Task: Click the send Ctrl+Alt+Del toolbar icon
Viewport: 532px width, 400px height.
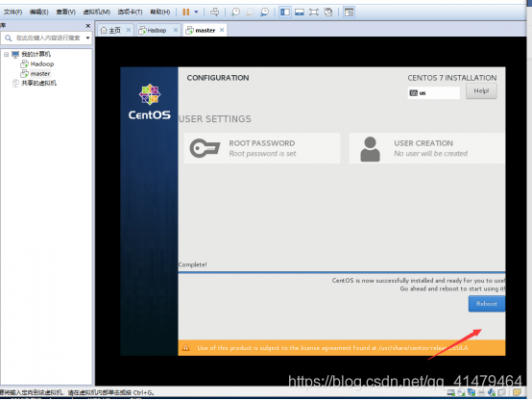Action: (214, 12)
